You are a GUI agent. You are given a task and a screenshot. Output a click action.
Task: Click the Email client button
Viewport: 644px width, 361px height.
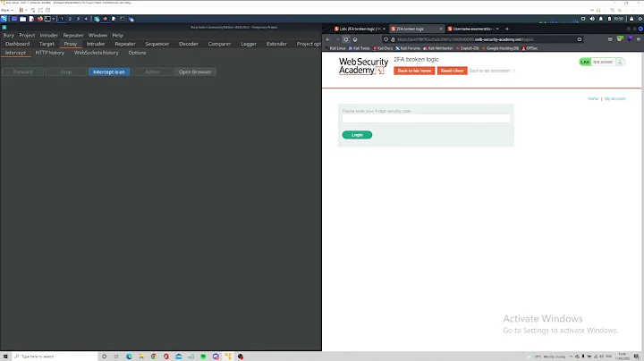pyautogui.click(x=453, y=71)
